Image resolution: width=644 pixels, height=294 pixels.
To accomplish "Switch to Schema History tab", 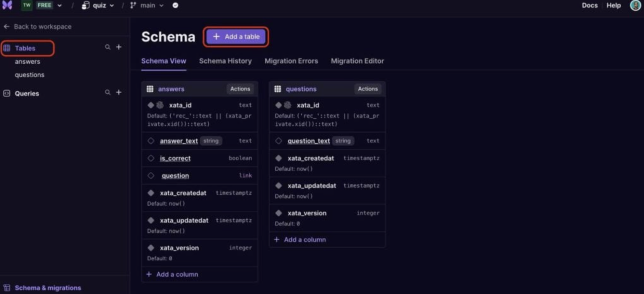I will point(225,61).
